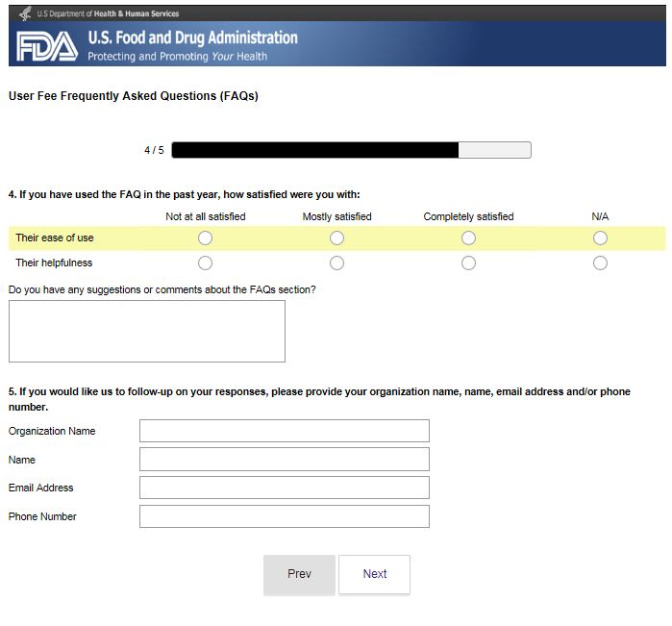Click the Phone Number field
The width and height of the screenshot is (672, 626).
[284, 516]
